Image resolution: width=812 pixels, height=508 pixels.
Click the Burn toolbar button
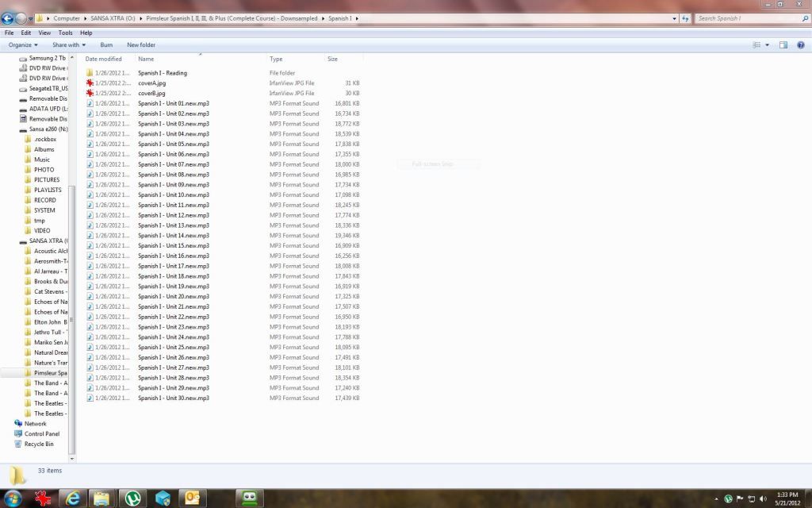point(106,45)
